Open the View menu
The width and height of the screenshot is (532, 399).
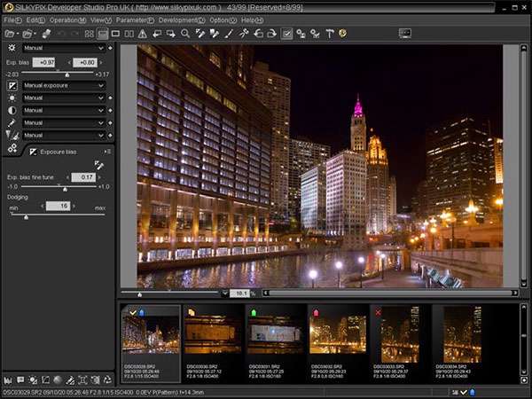101,20
